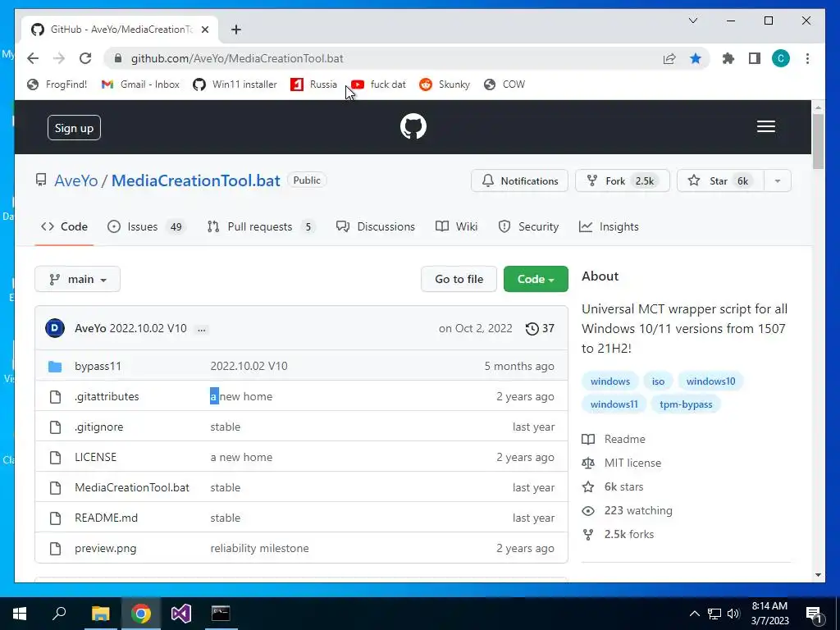Open the .gitattributes file
Screen dimensions: 840x630
pyautogui.click(x=107, y=396)
